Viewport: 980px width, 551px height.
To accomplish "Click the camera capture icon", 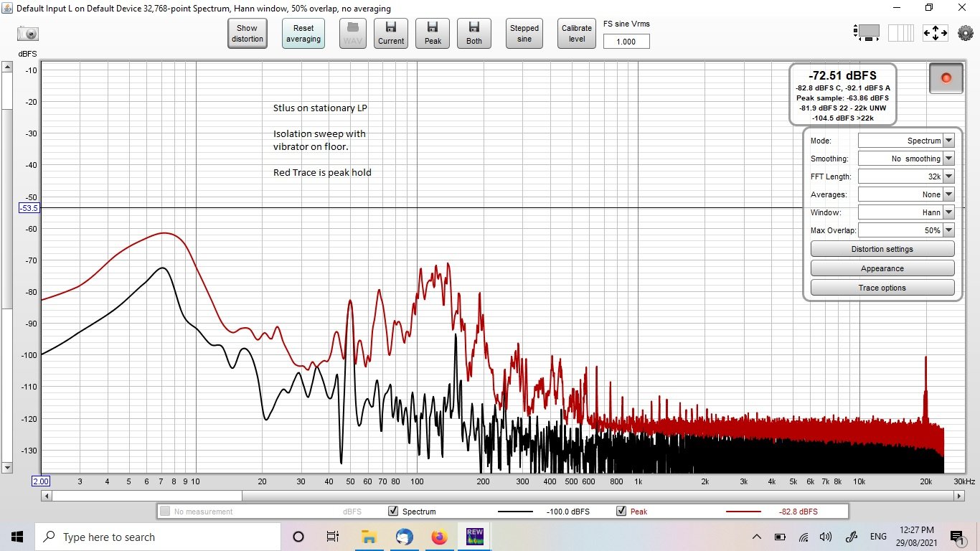I will click(x=28, y=34).
